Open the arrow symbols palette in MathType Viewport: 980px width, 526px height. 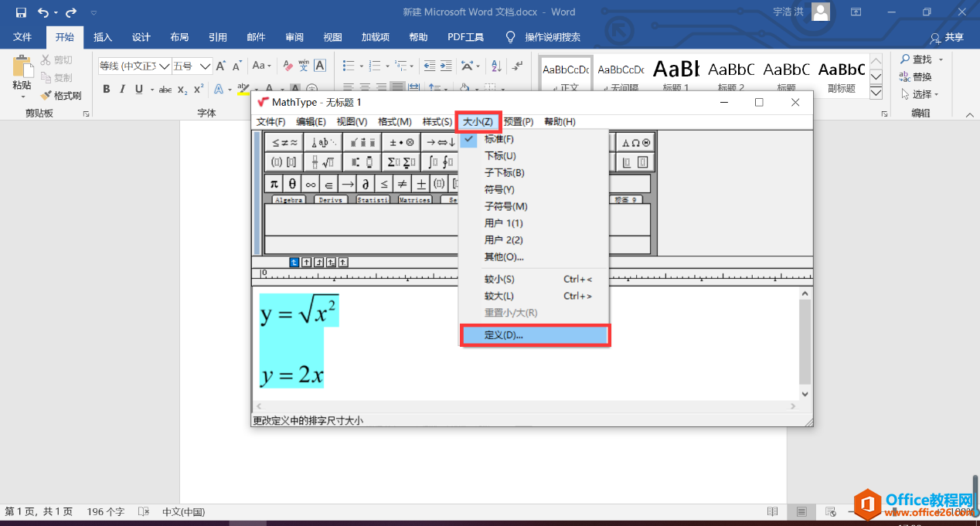pos(441,142)
